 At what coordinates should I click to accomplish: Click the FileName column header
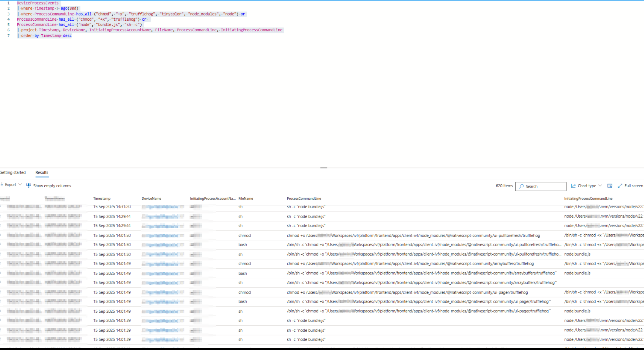coord(245,199)
